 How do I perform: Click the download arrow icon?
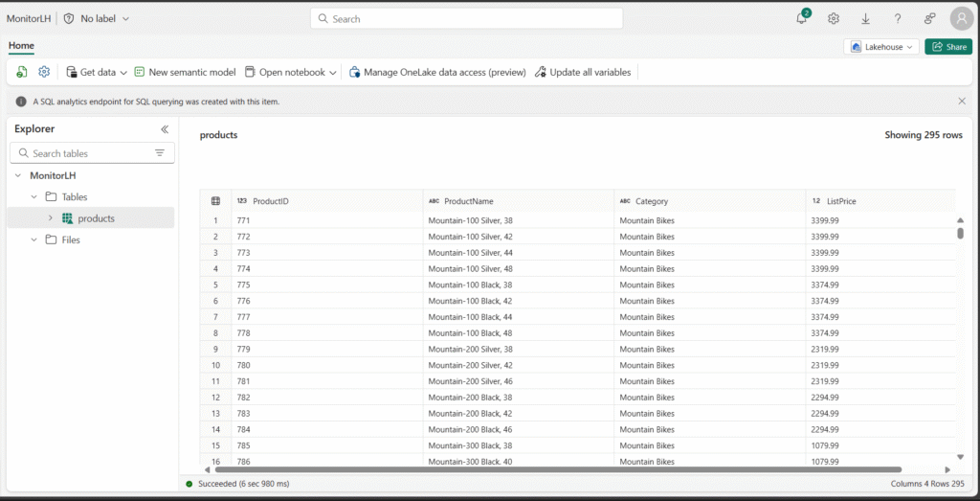click(865, 19)
